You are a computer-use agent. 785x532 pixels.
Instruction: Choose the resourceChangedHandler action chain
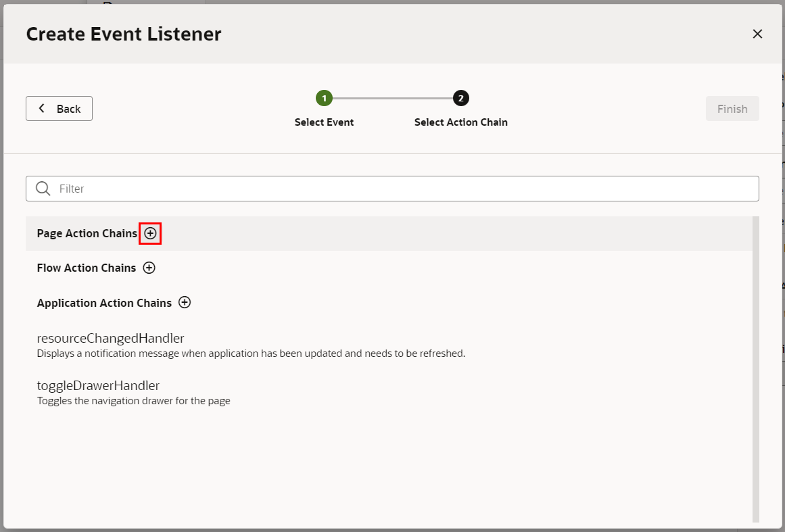pos(110,338)
